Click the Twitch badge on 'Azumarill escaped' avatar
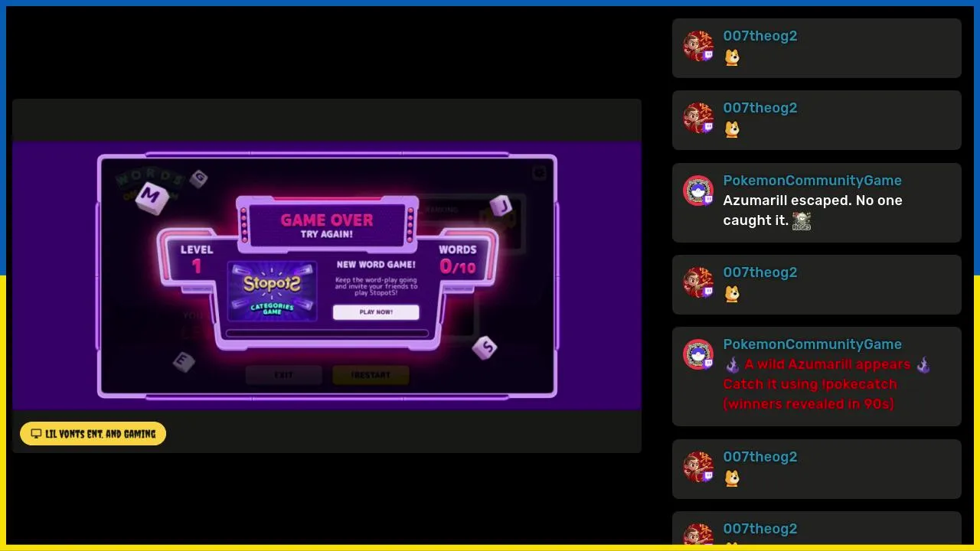Viewport: 980px width, 551px height. tap(708, 201)
